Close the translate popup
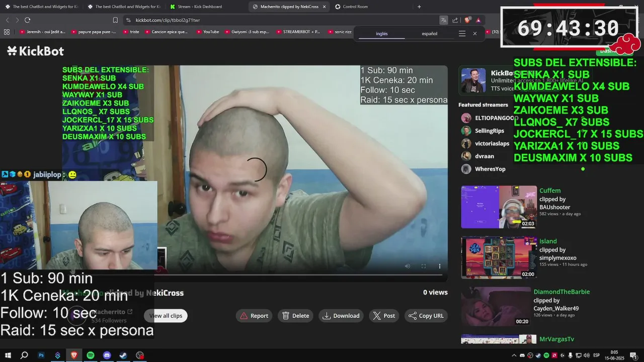 [x=474, y=34]
